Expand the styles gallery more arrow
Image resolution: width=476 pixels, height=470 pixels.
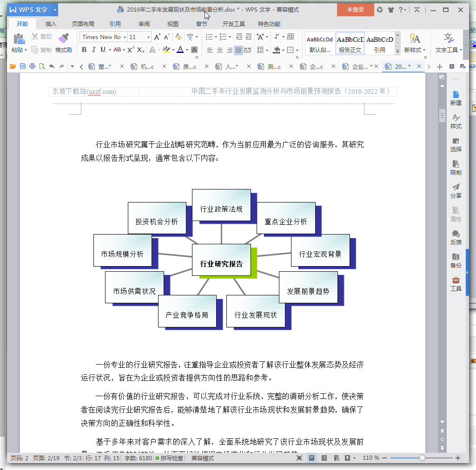tap(398, 51)
